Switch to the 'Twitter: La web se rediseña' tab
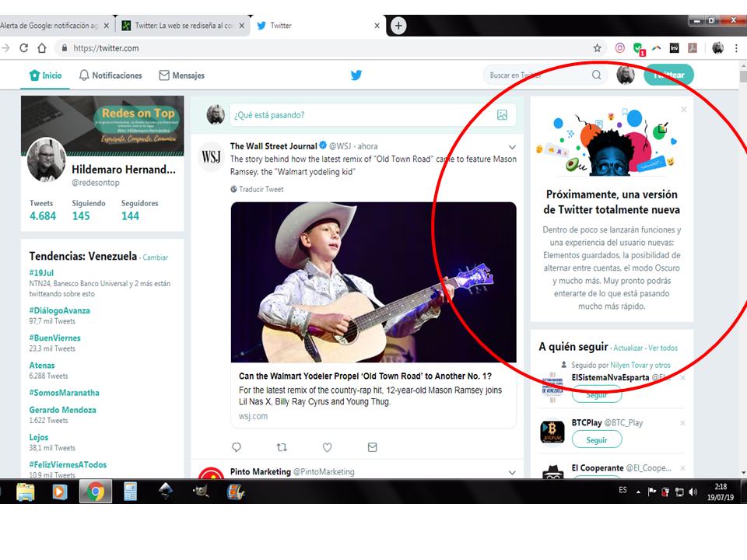 pyautogui.click(x=183, y=25)
